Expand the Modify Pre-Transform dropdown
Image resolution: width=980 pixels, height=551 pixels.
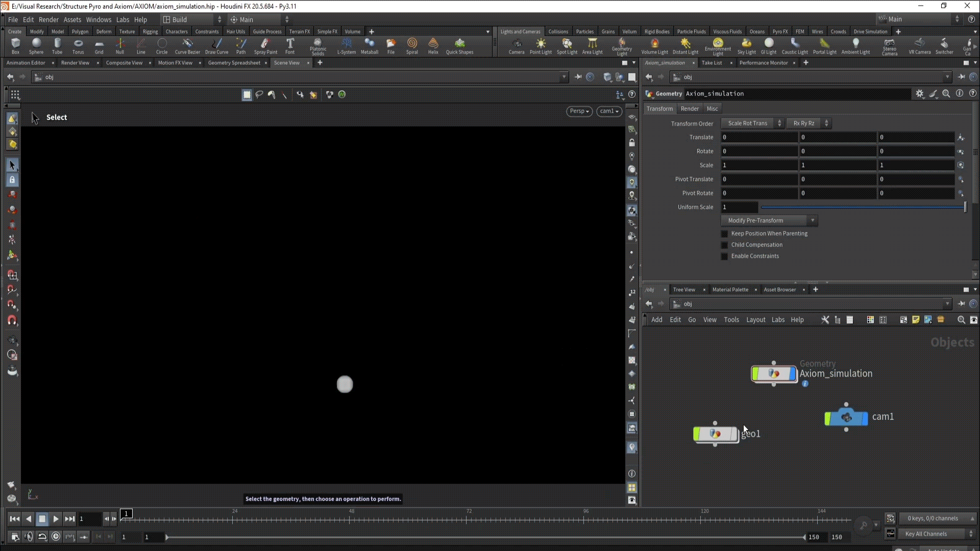(769, 220)
